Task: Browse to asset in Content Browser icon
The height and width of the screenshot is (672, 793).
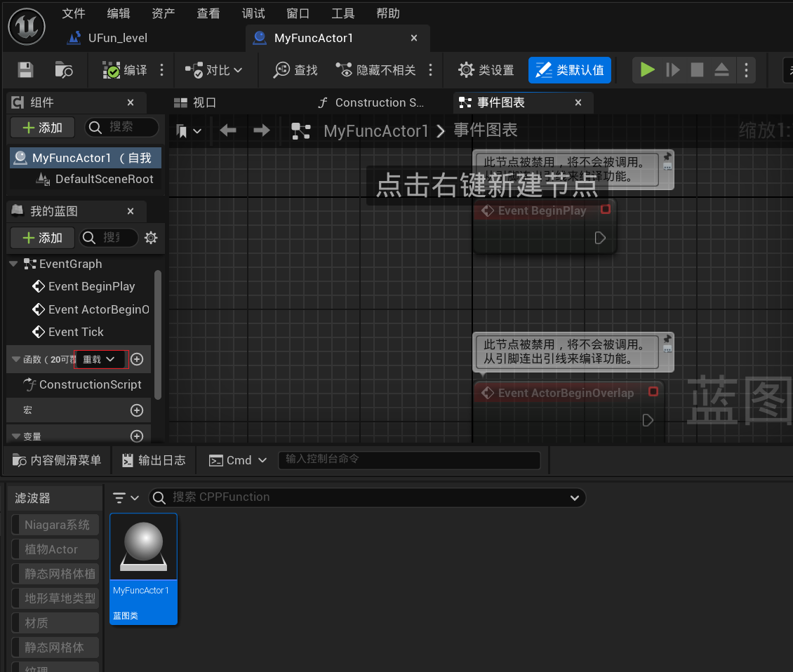Action: pyautogui.click(x=64, y=69)
